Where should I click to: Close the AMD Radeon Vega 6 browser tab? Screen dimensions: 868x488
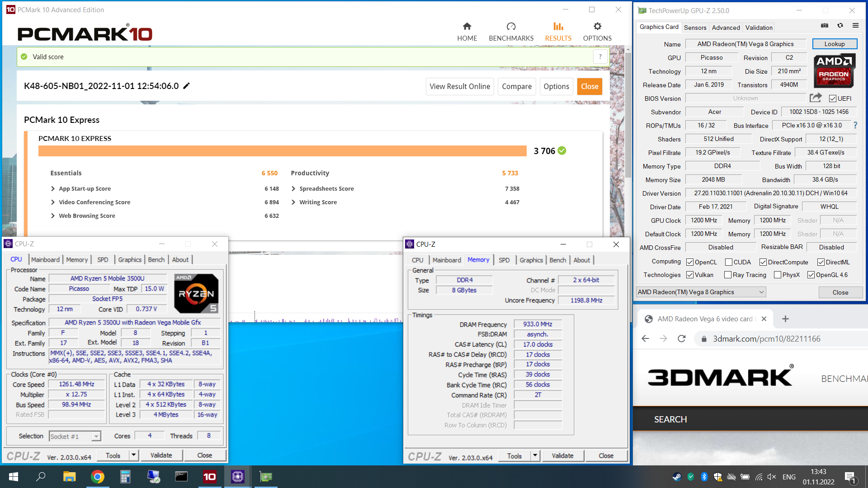coord(764,319)
